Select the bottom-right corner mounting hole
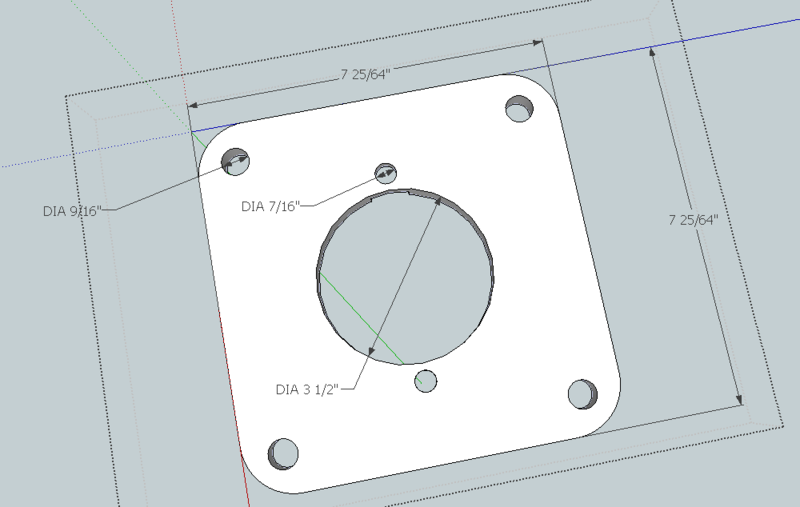Viewport: 800px width, 507px height. click(x=583, y=394)
